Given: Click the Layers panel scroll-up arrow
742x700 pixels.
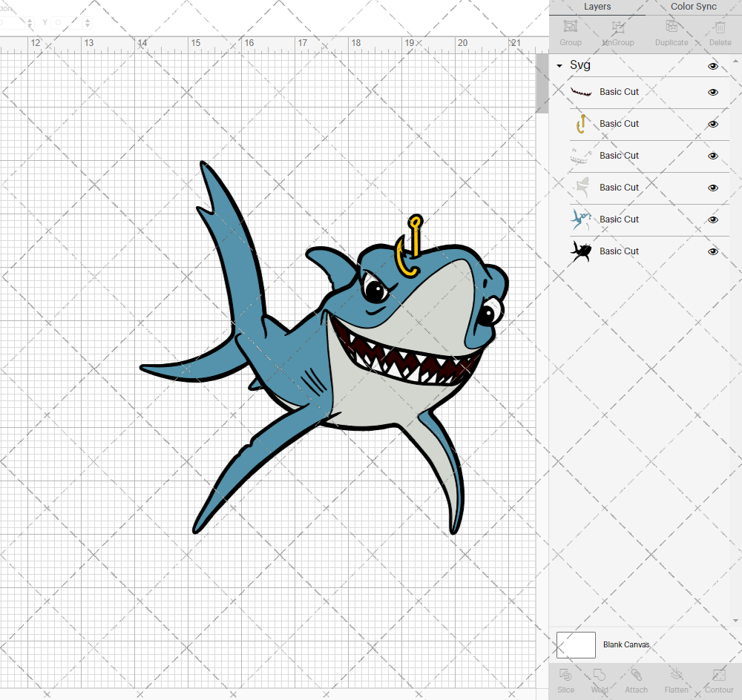Looking at the screenshot, I should point(735,62).
